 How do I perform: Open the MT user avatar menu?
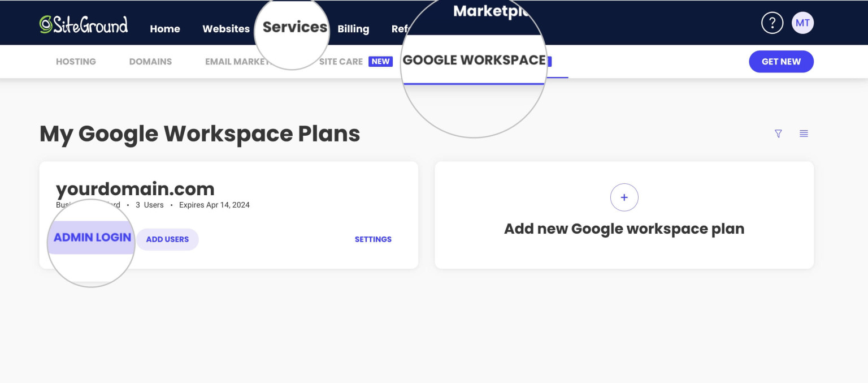(x=802, y=23)
